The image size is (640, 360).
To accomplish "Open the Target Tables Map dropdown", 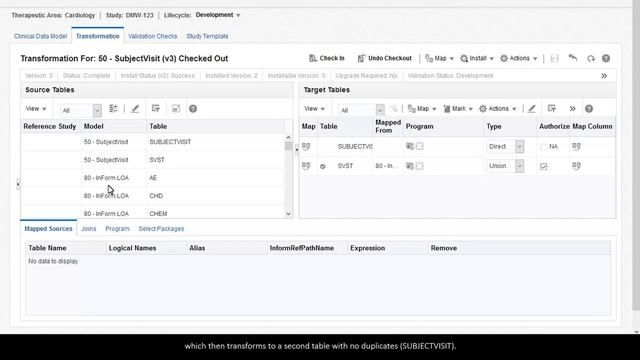I will (422, 109).
